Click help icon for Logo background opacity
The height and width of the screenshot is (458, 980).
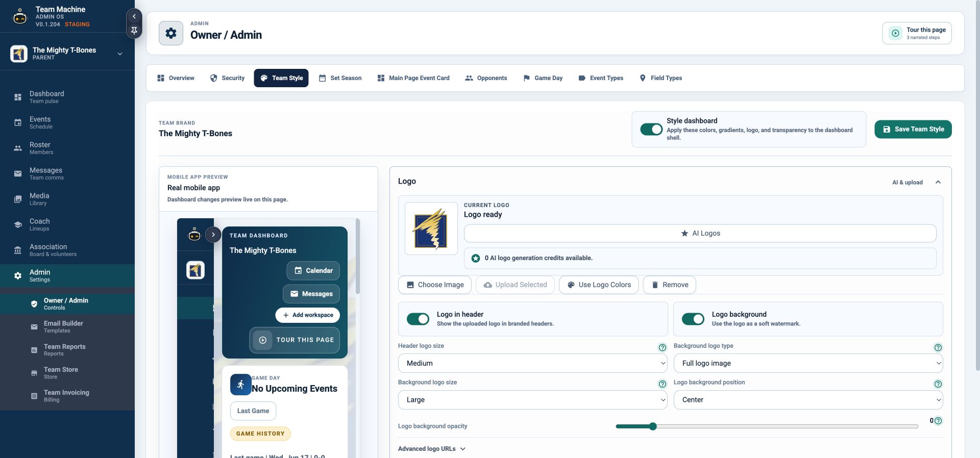938,421
